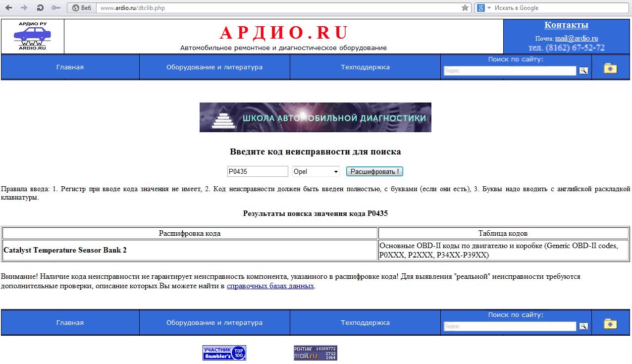Click the browser back arrow
The height and width of the screenshot is (364, 632).
(x=9, y=8)
